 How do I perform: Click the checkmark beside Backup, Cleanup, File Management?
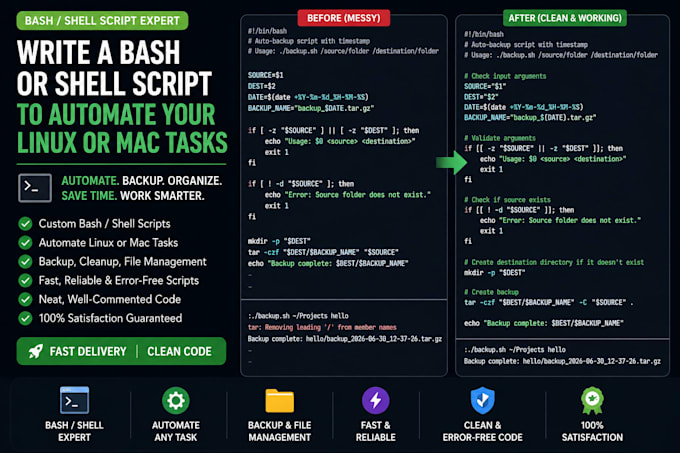[26, 261]
